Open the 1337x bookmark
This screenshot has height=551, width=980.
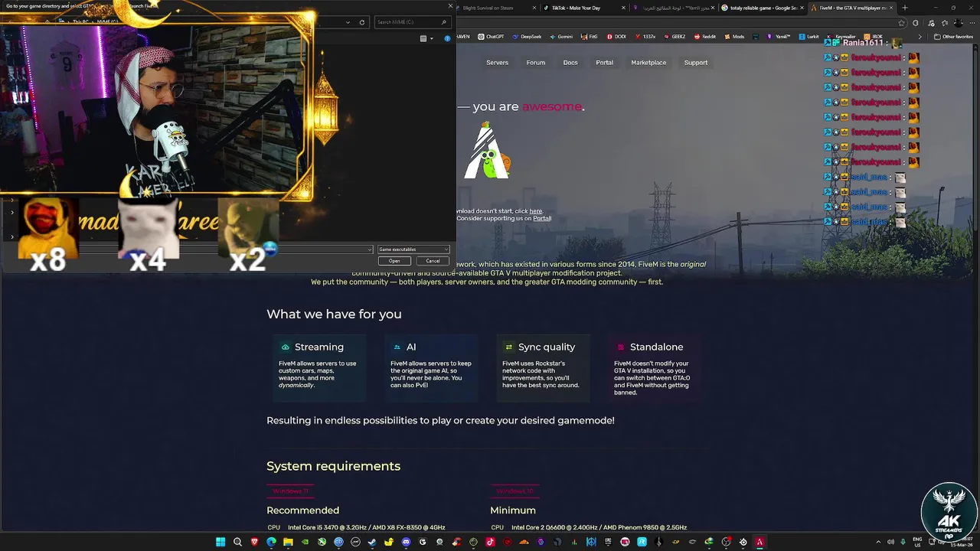[x=645, y=37]
